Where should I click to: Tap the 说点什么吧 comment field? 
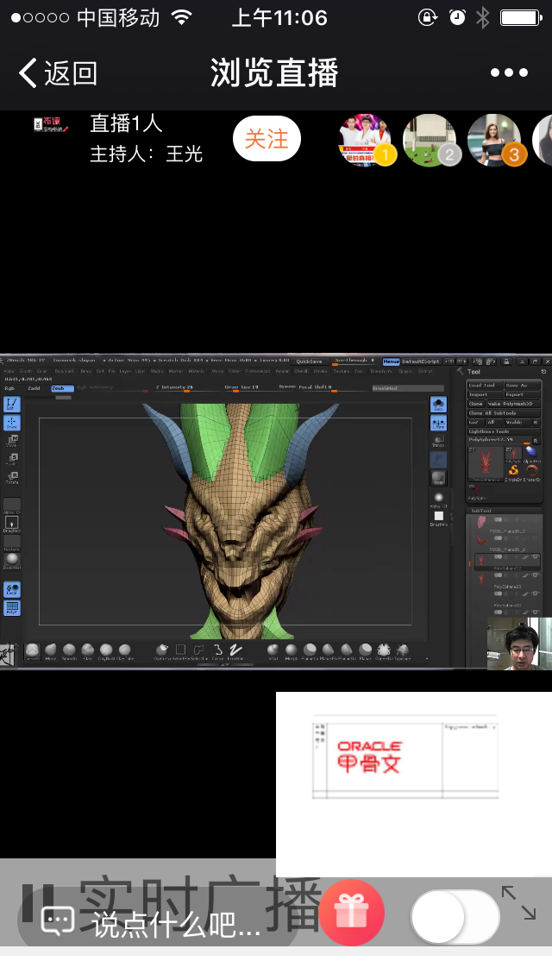[176, 925]
